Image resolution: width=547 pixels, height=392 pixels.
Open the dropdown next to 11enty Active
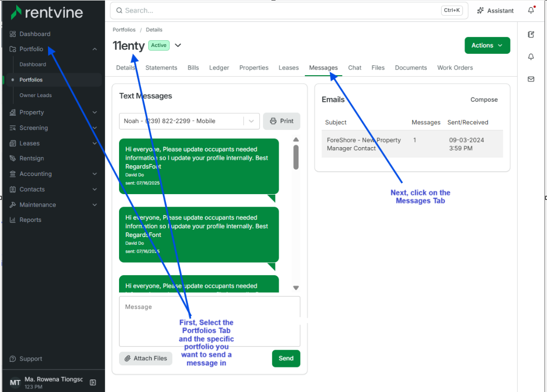(178, 45)
